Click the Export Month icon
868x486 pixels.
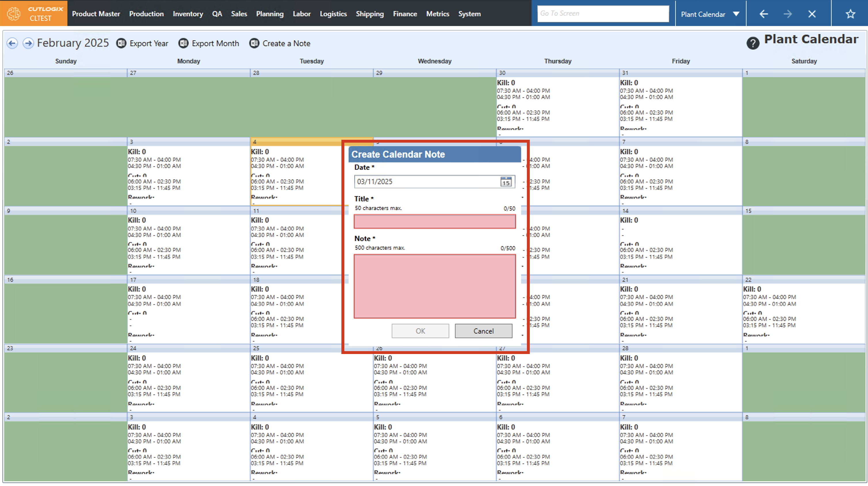coord(183,43)
